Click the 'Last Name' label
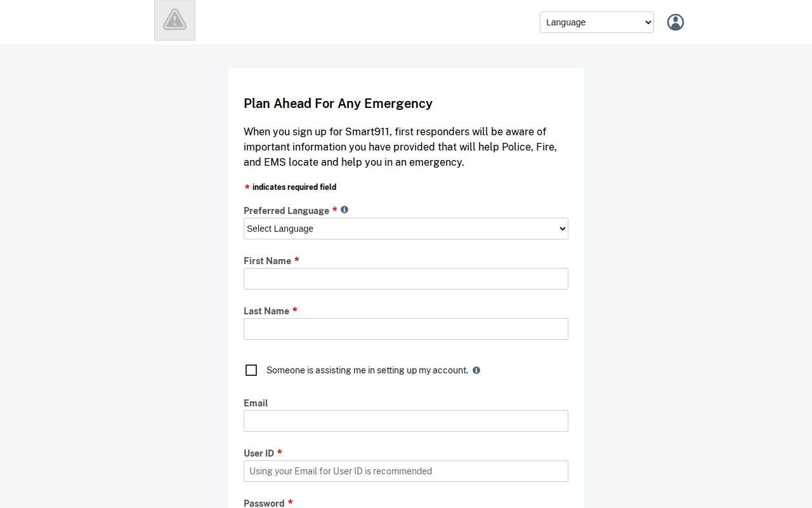Image resolution: width=812 pixels, height=508 pixels. pos(266,311)
